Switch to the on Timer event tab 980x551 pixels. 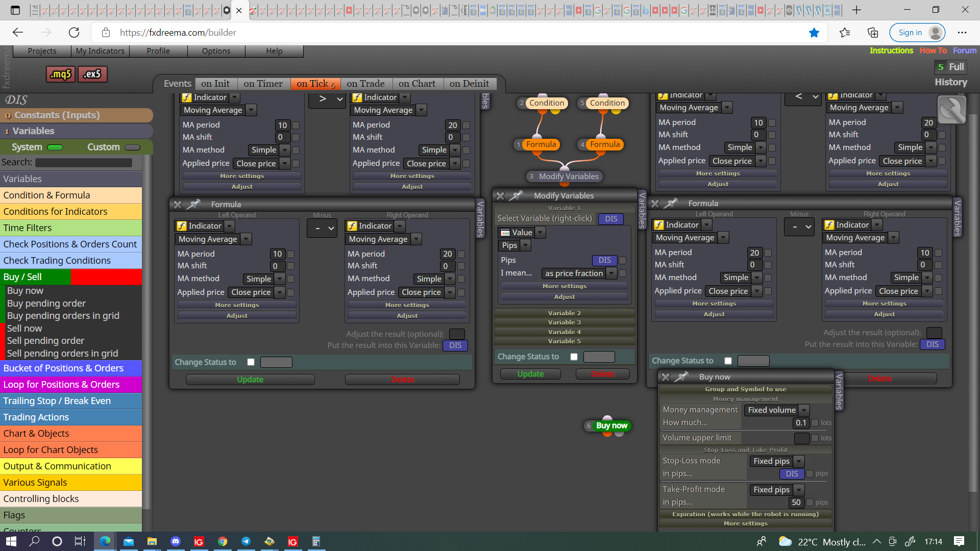[263, 84]
